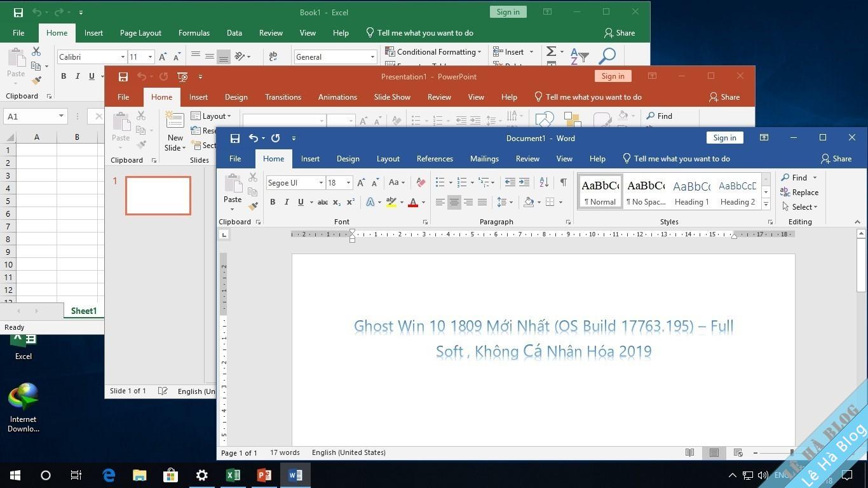The height and width of the screenshot is (488, 868).
Task: Click Cut scissors icon in Word ribbon
Action: (253, 178)
